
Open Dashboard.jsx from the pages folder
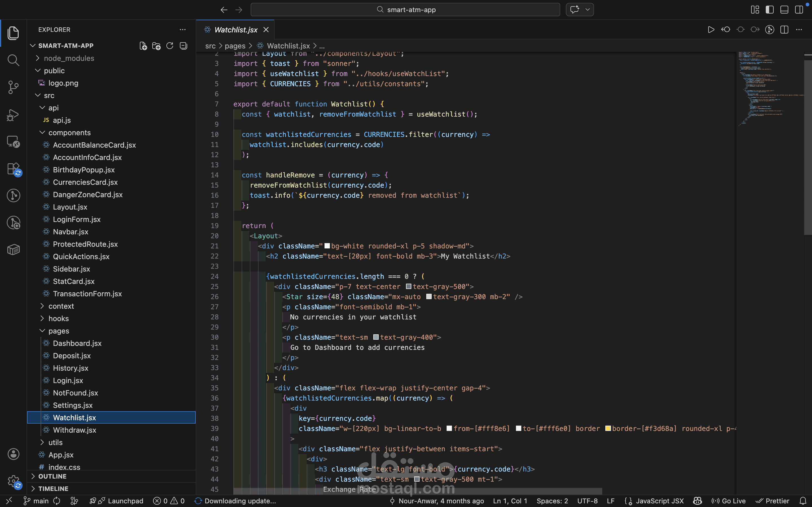(77, 343)
